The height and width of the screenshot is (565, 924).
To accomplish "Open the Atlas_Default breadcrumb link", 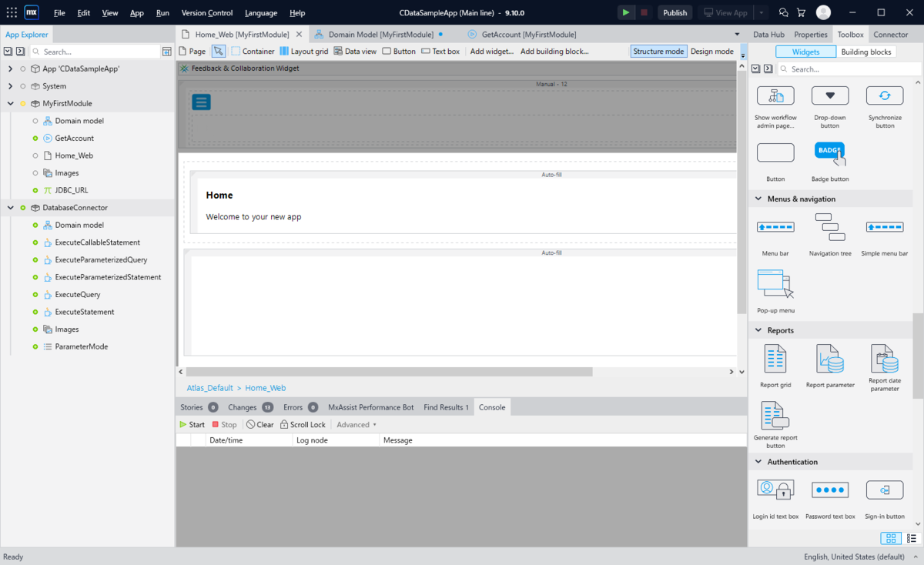I will click(x=209, y=388).
